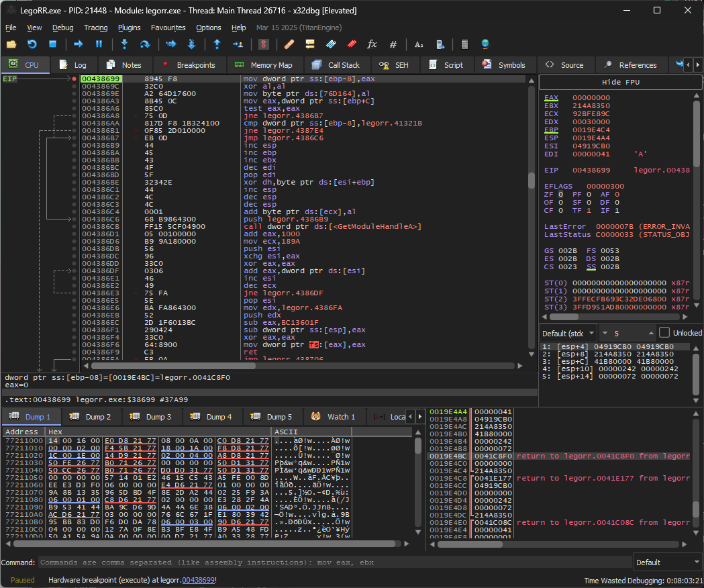Run the program with the arrow icon
Image resolution: width=704 pixels, height=588 pixels.
click(x=78, y=44)
